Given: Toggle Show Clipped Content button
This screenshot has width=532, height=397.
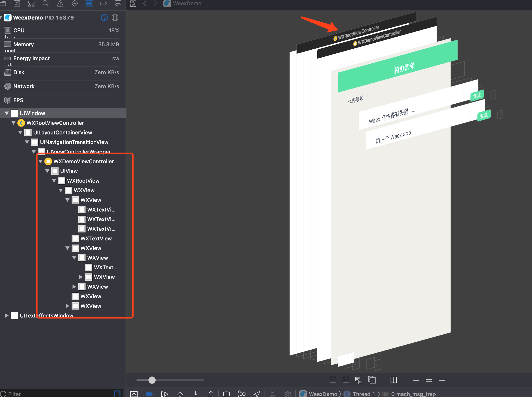Looking at the screenshot, I should [x=333, y=380].
